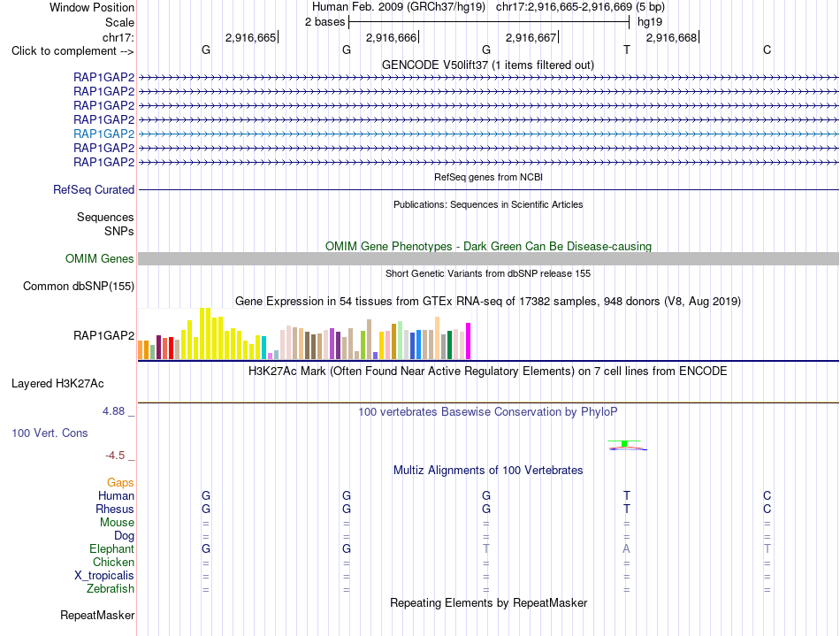Viewport: 840px width, 636px height.
Task: Click the C base in the Rhesus row
Action: click(767, 509)
